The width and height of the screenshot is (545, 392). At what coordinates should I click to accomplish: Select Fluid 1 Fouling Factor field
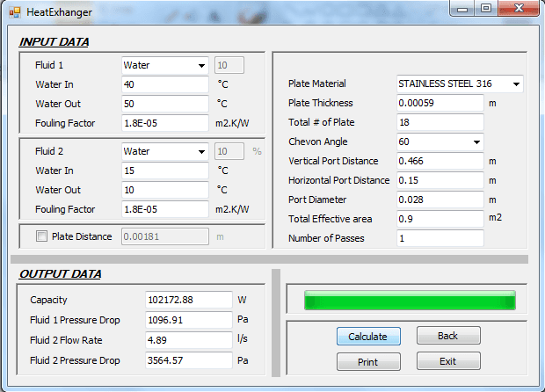tap(165, 123)
